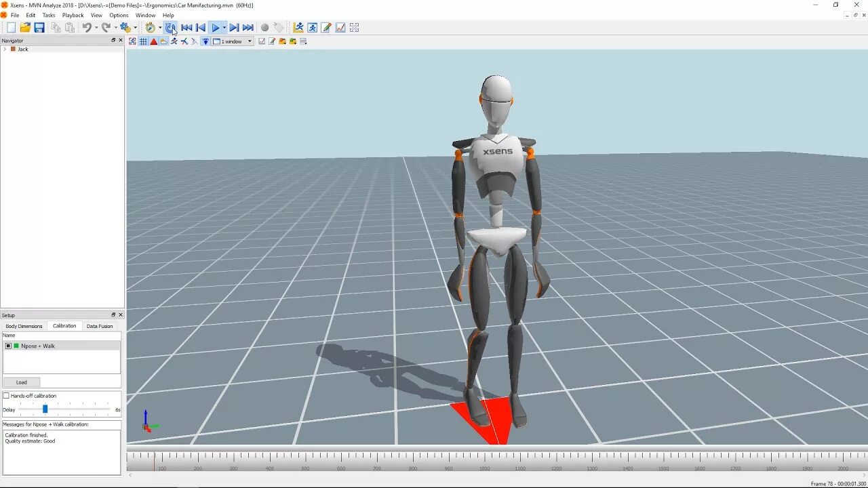Click the grey Record circle button
This screenshot has height=488, width=868.
pos(265,28)
